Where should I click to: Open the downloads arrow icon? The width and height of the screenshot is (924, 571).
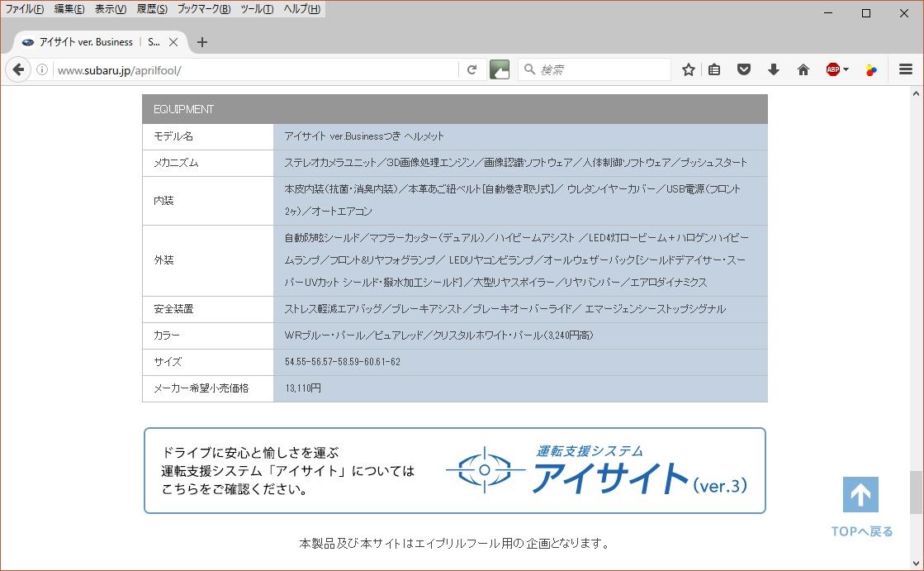(774, 69)
